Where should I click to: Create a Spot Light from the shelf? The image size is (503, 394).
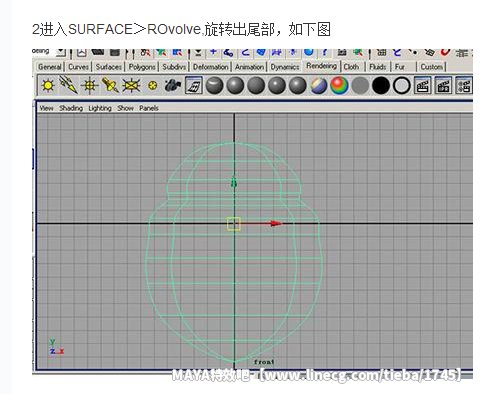(x=110, y=85)
